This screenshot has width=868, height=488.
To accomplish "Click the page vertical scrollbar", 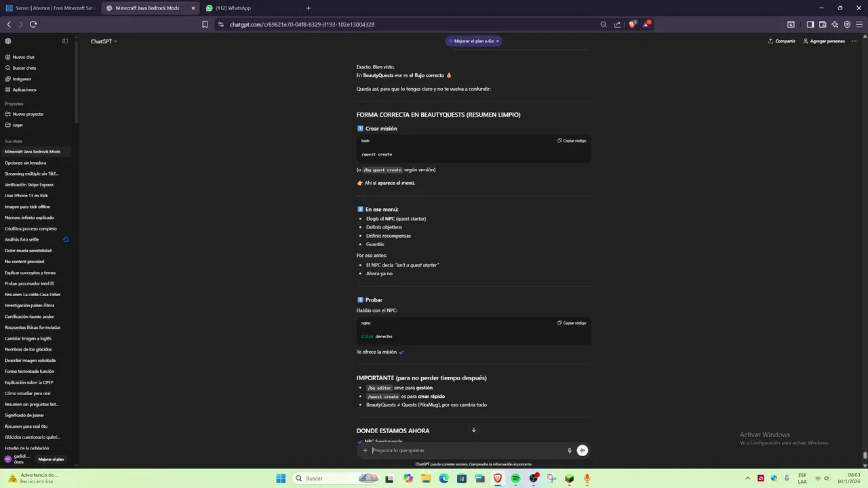I will (x=865, y=455).
